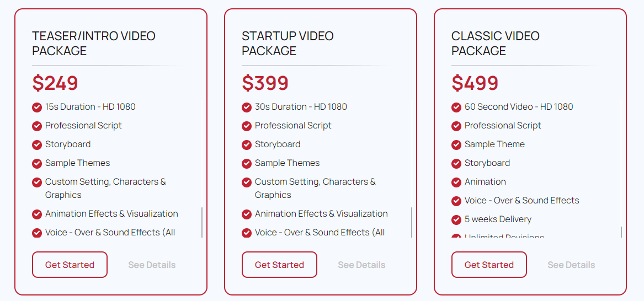Click Get Started under Teaser/Intro Video Package
The image size is (644, 301).
tap(70, 265)
